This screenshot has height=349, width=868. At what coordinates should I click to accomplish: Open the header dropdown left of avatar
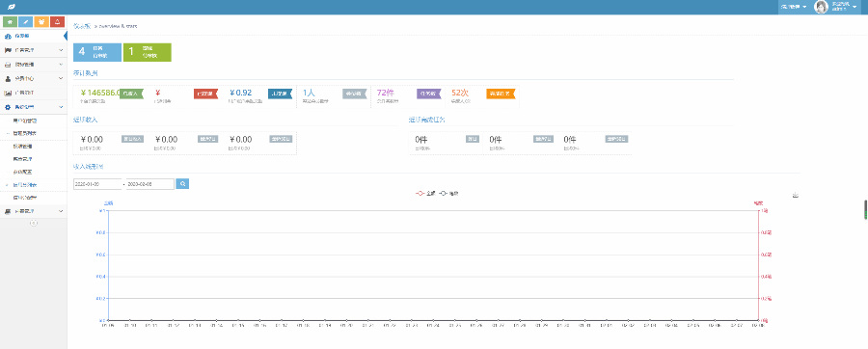(794, 7)
